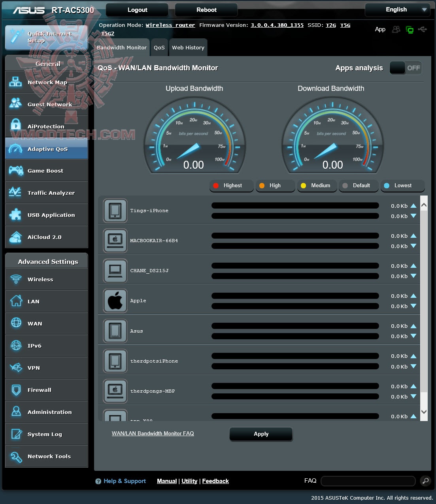The width and height of the screenshot is (436, 504).
Task: Click the Logout button
Action: (x=137, y=10)
